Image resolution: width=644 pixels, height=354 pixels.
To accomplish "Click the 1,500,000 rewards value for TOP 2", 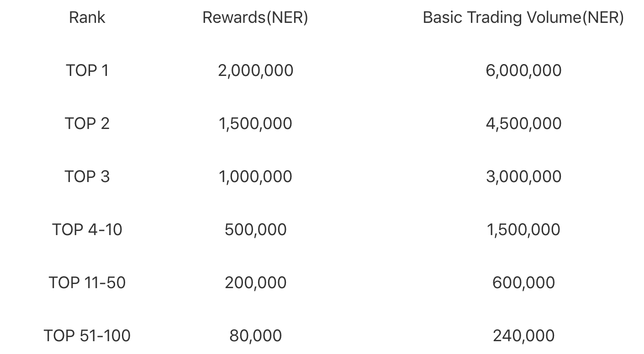I will coord(255,123).
